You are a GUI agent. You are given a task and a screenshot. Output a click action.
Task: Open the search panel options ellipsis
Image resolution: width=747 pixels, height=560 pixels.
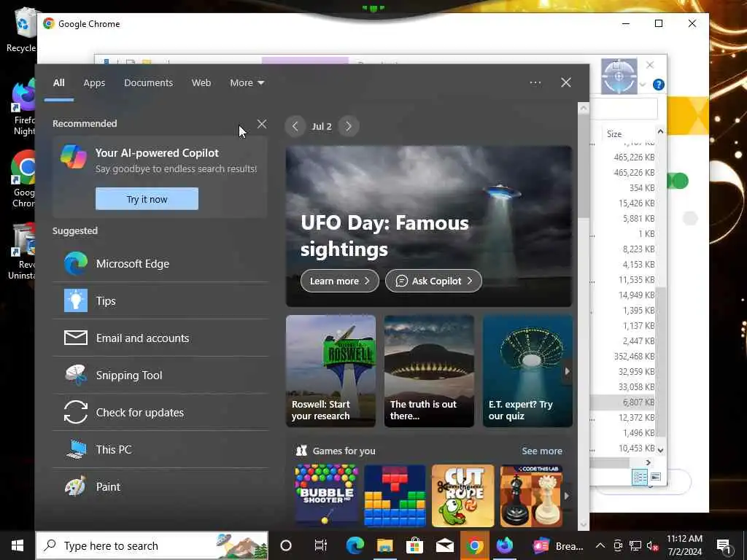(x=535, y=82)
